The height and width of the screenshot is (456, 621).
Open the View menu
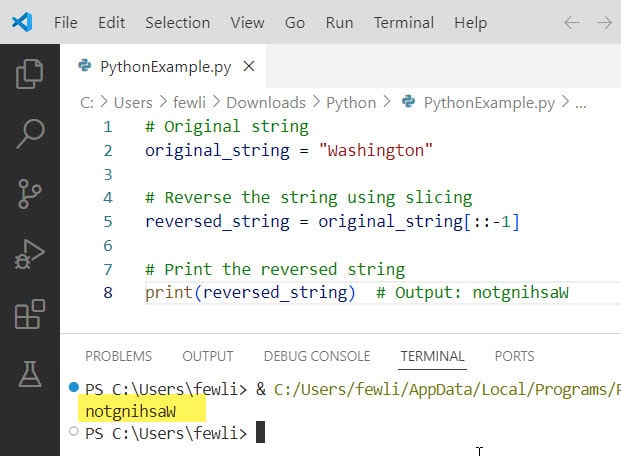click(x=247, y=23)
